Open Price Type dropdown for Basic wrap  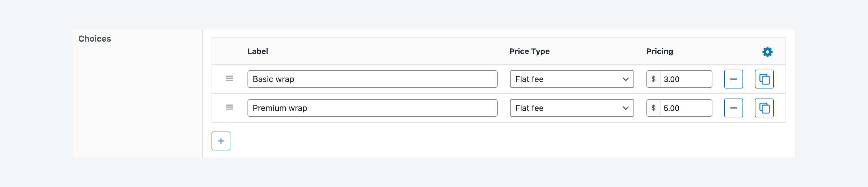click(572, 79)
